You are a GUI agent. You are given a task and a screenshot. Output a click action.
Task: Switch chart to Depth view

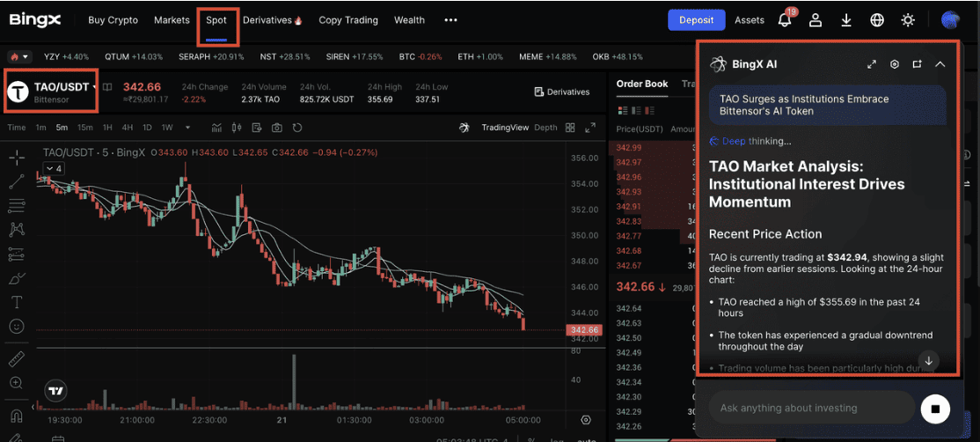pos(545,128)
